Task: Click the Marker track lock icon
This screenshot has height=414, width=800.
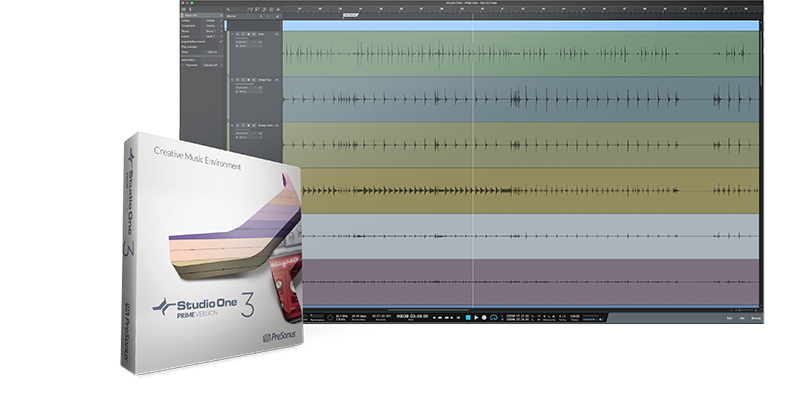Action: tap(277, 16)
